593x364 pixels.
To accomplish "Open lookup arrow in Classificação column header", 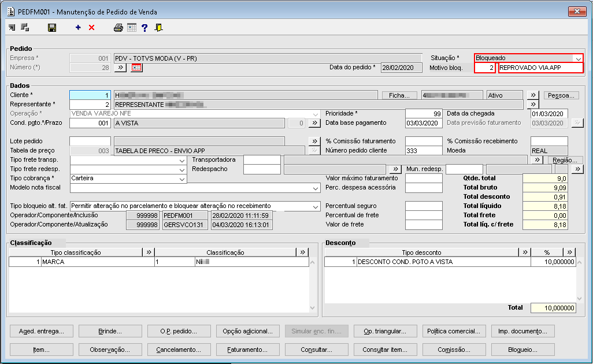I will click(x=302, y=252).
